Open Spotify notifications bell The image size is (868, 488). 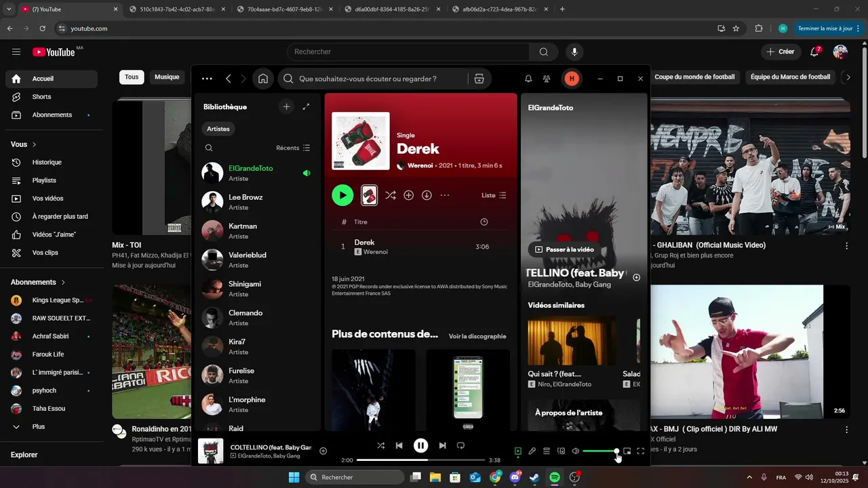click(528, 79)
